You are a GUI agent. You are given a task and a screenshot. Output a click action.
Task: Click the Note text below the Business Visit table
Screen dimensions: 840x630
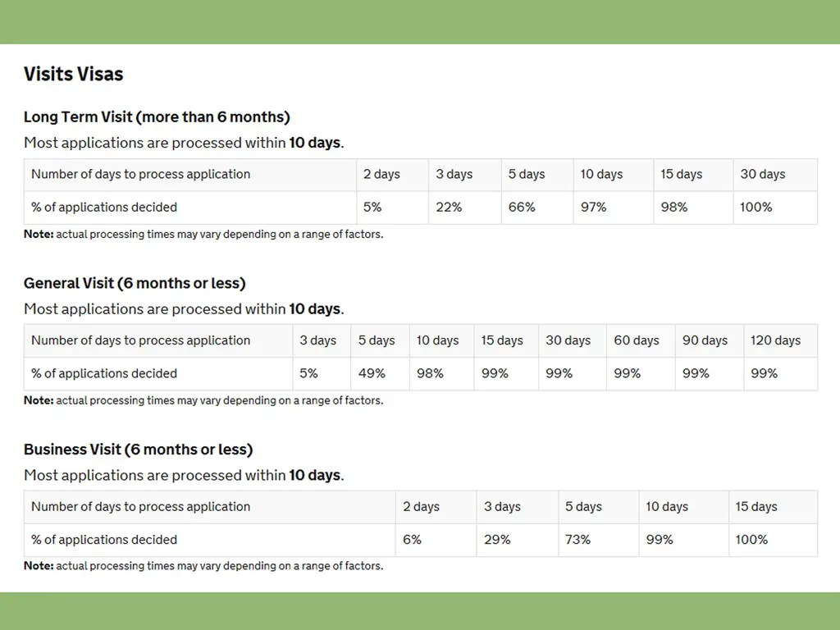pyautogui.click(x=203, y=566)
